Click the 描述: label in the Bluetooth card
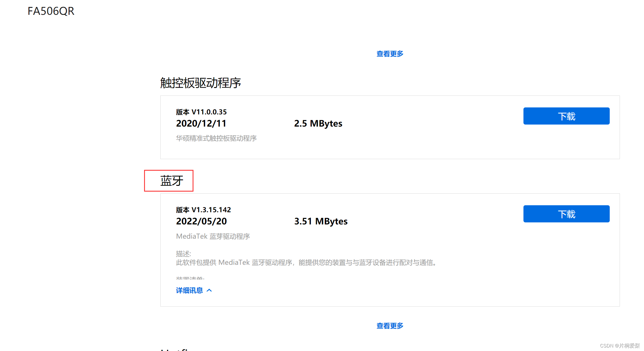644x351 pixels. (183, 254)
